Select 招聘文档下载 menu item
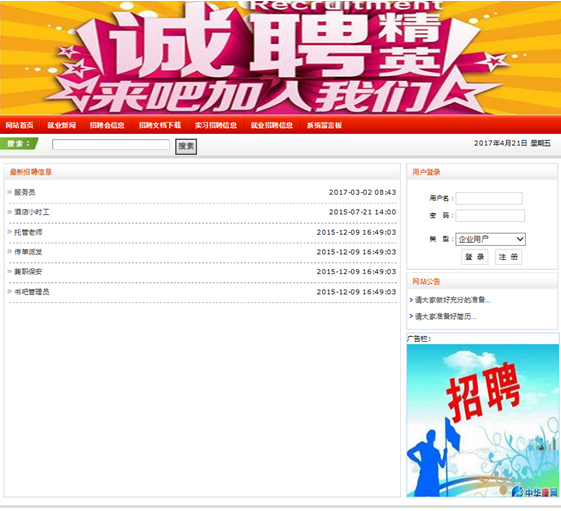The height and width of the screenshot is (511, 561). pyautogui.click(x=160, y=125)
